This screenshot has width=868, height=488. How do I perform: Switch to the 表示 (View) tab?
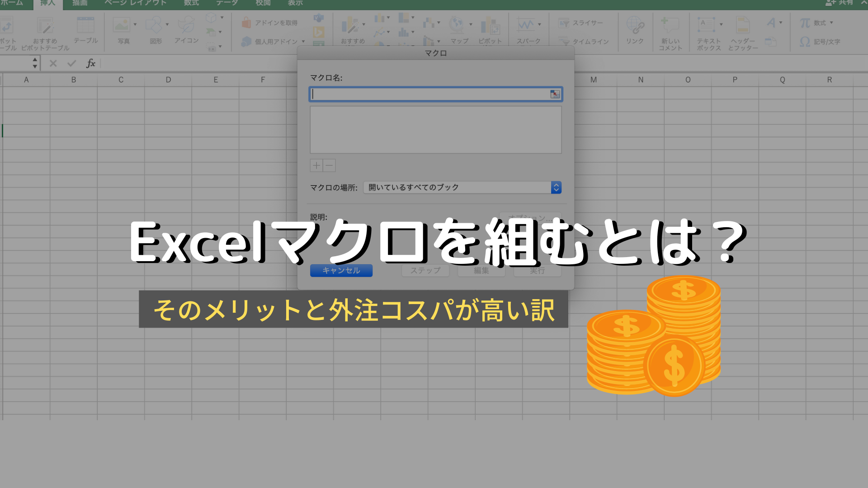295,3
